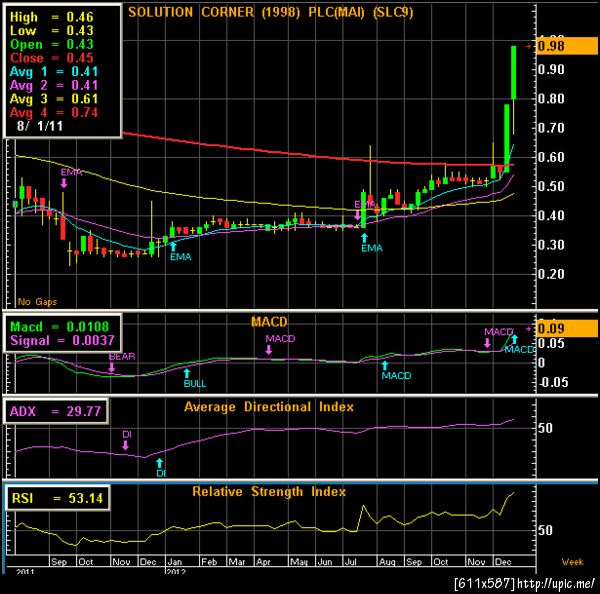Click the tall green candle at 0.98

[514, 73]
